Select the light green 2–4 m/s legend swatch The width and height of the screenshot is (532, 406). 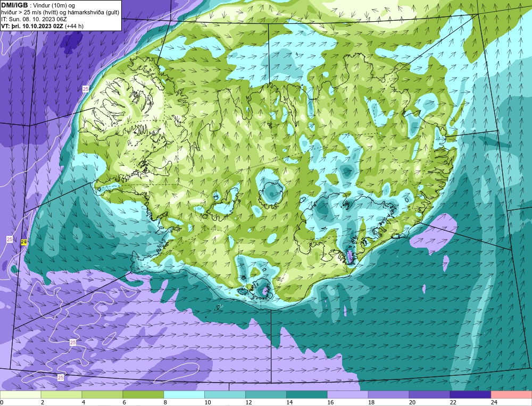pyautogui.click(x=61, y=395)
